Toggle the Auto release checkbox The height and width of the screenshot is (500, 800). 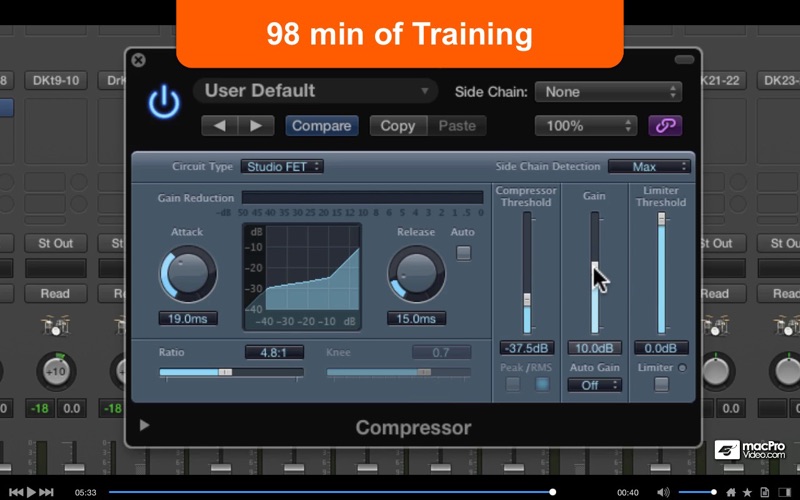(463, 253)
